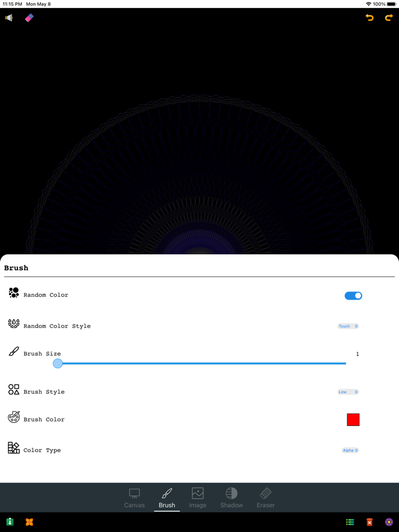The image size is (399, 532).
Task: Tap the purple mandala icon
Action: pyautogui.click(x=389, y=522)
